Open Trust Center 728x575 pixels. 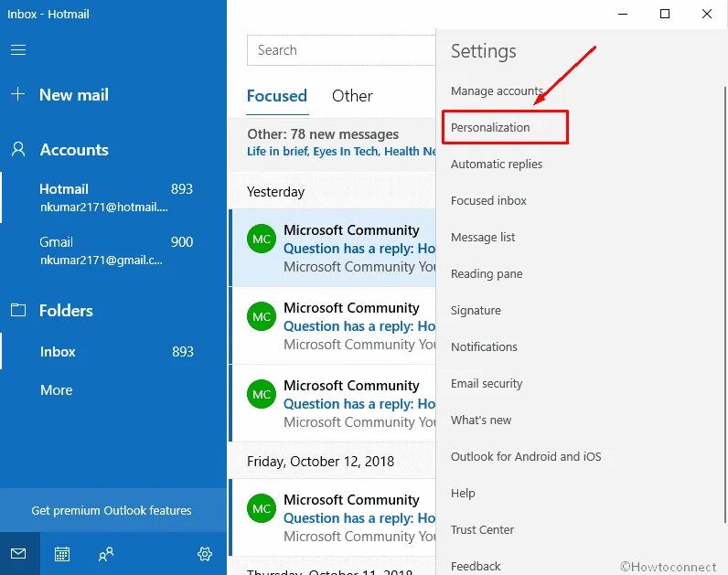tap(482, 529)
